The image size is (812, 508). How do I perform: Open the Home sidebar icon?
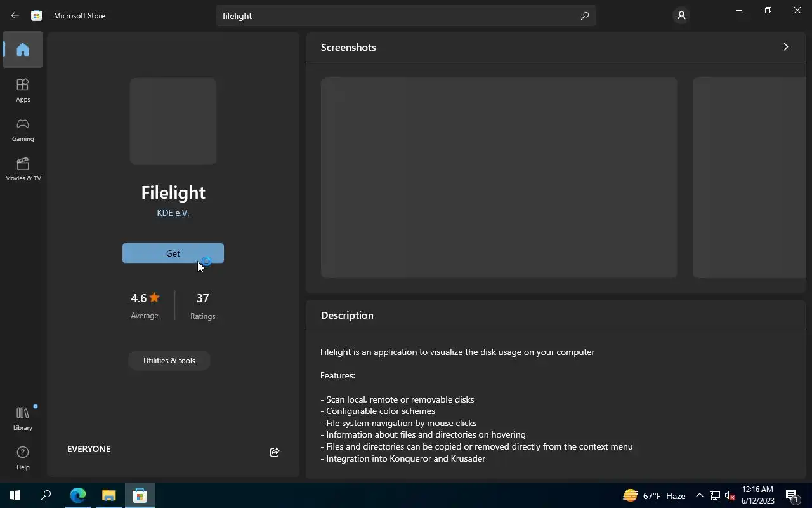pos(23,50)
